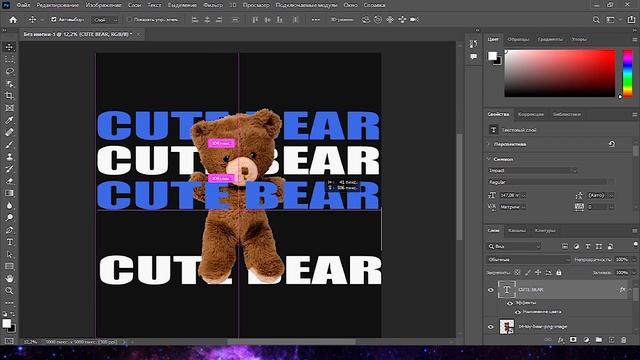
Task: Select the Lasso tool
Action: (x=9, y=71)
